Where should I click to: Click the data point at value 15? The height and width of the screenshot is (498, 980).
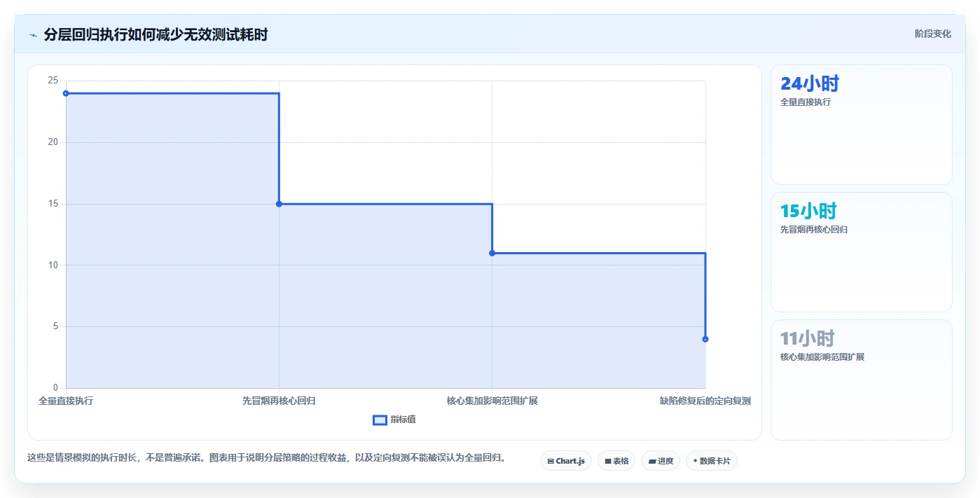coord(279,204)
